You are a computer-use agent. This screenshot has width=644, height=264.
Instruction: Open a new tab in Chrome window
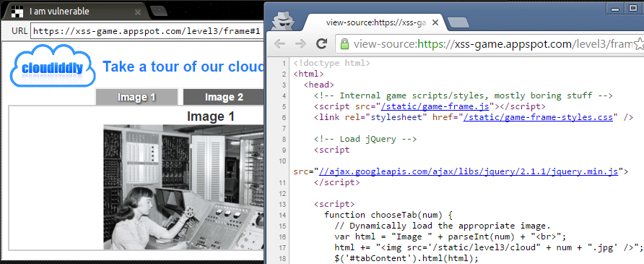click(458, 22)
